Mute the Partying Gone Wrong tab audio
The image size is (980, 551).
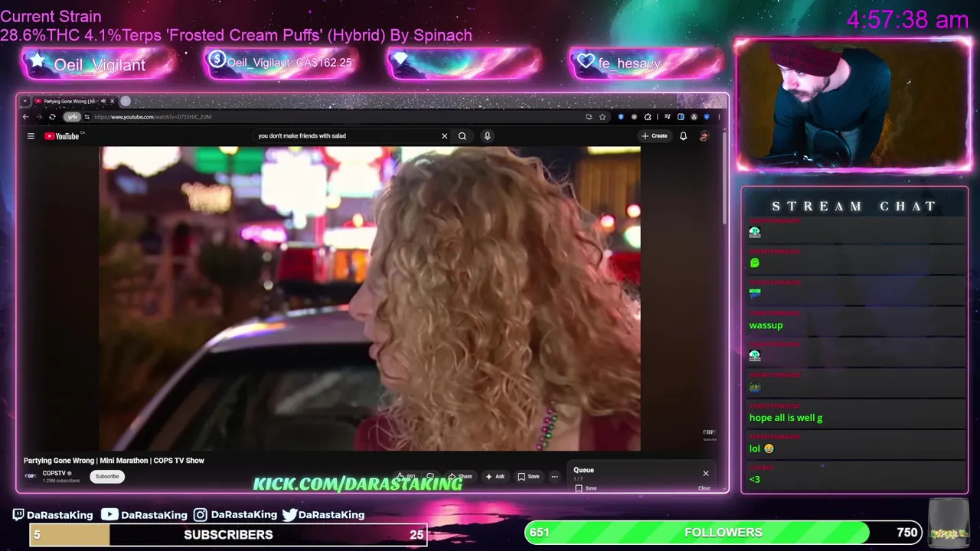103,101
